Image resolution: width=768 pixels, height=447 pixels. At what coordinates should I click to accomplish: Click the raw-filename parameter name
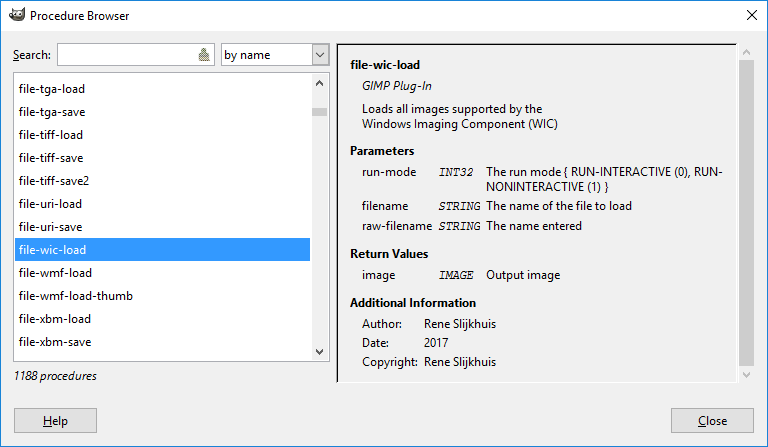(397, 226)
